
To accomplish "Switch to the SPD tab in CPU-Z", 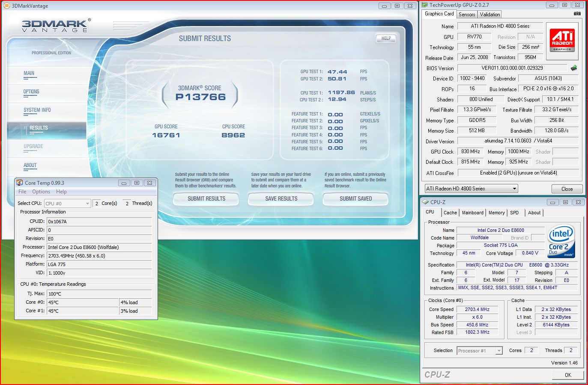I will click(514, 213).
